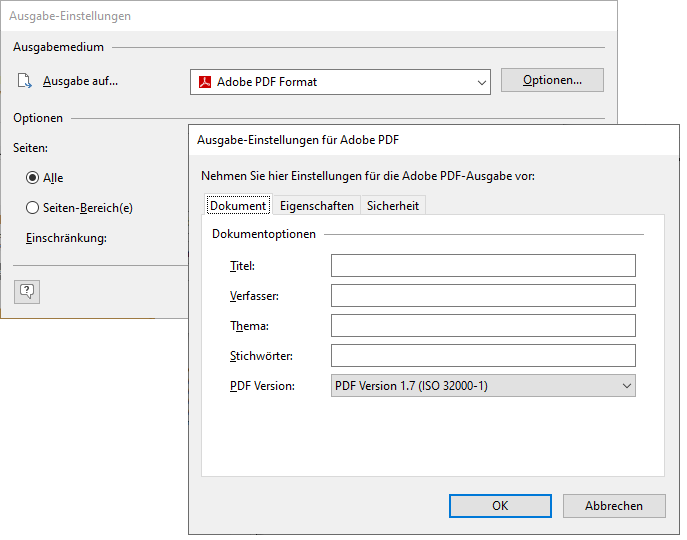Click the Ausgabe auf export icon
The height and width of the screenshot is (540, 687).
pyautogui.click(x=25, y=82)
